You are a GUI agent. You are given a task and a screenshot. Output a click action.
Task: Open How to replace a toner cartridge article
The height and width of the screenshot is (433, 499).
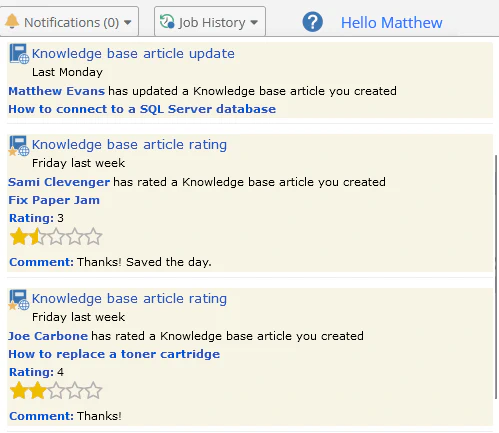(114, 354)
